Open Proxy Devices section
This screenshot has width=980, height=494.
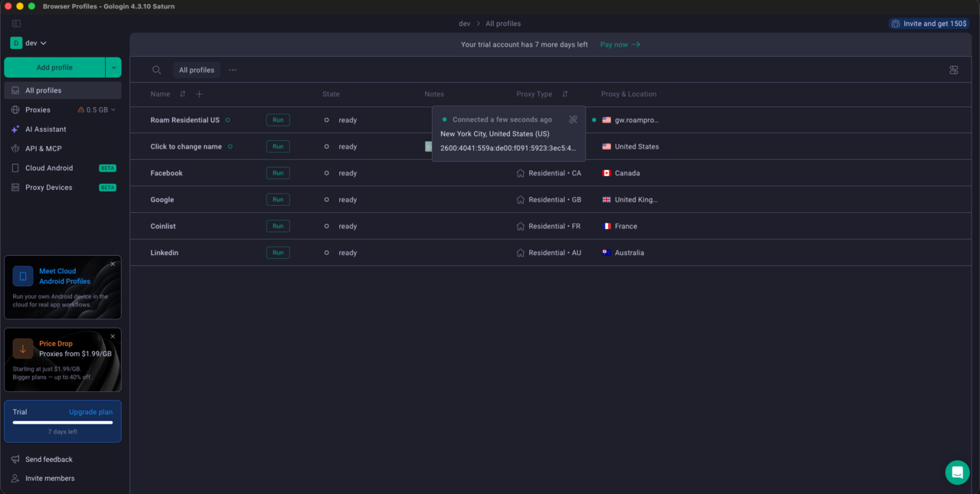click(48, 188)
